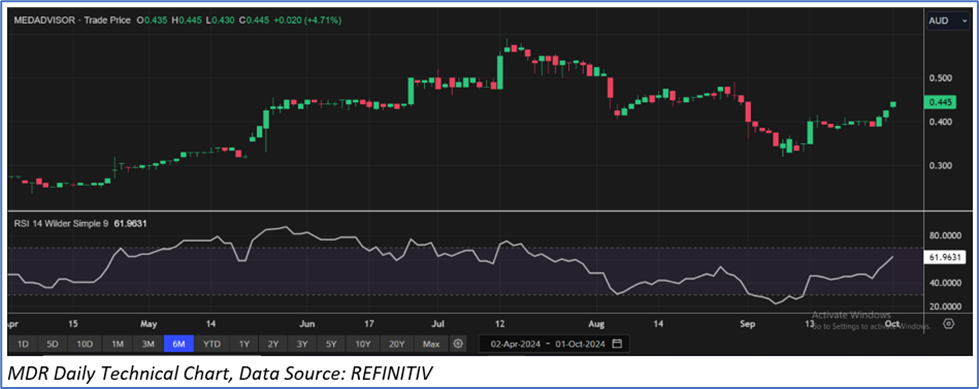Edit end date 01-Oct-2024

tap(580, 343)
